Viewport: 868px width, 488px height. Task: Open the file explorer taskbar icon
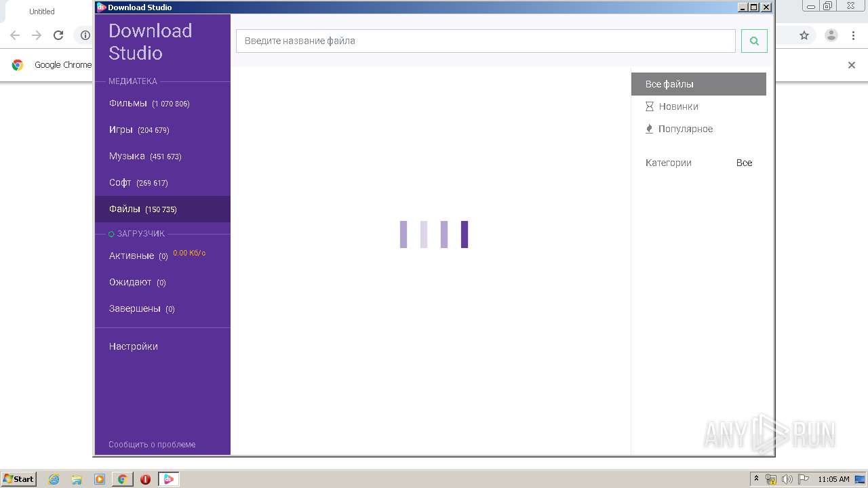click(x=77, y=479)
